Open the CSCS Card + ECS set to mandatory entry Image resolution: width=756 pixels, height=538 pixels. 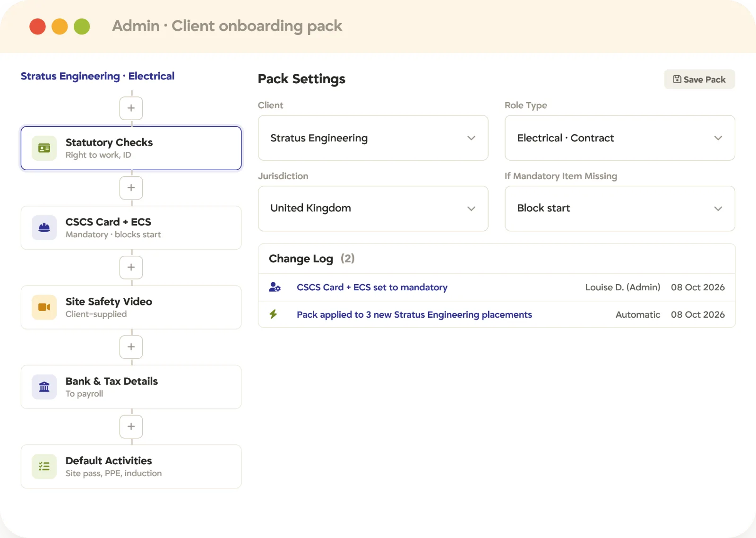point(372,287)
